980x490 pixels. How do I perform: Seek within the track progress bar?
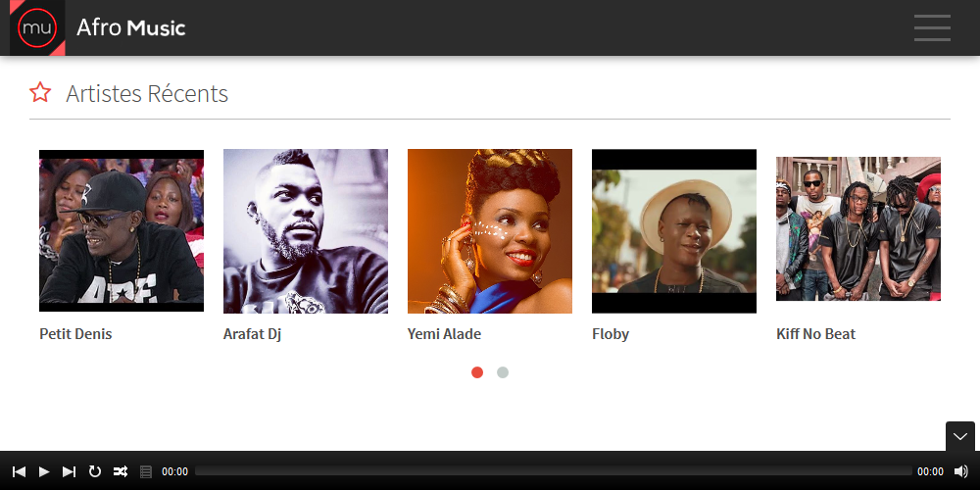553,470
